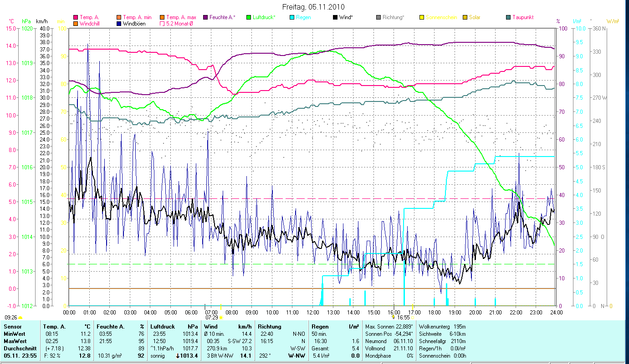Screen dimensions: 629x364
Task: Click the 07:29 sunrise marker
Action: tap(211, 317)
